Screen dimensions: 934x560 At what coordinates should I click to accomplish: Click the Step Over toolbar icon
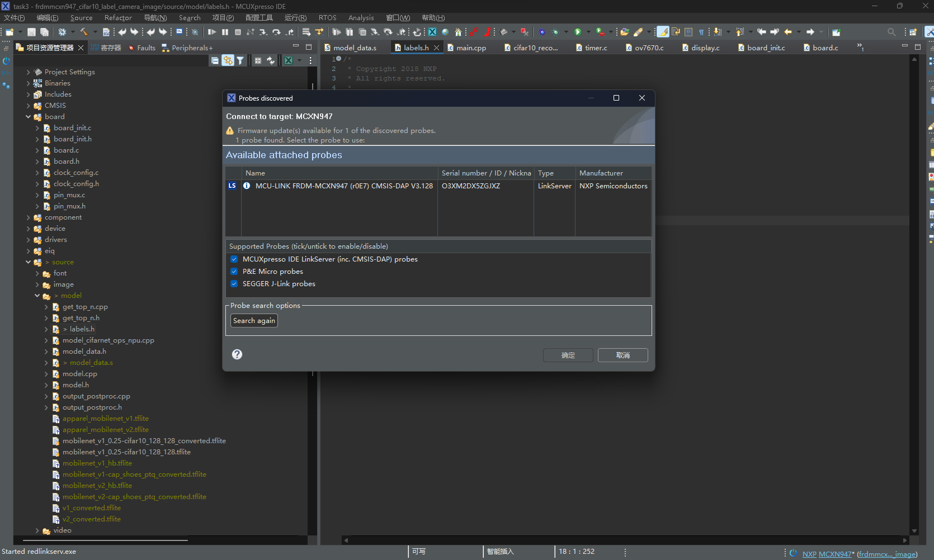[x=276, y=32]
